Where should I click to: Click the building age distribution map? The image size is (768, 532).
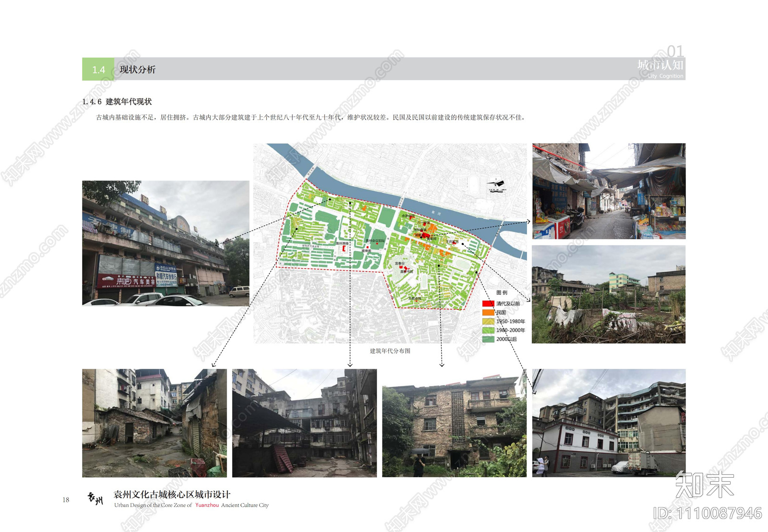point(390,243)
